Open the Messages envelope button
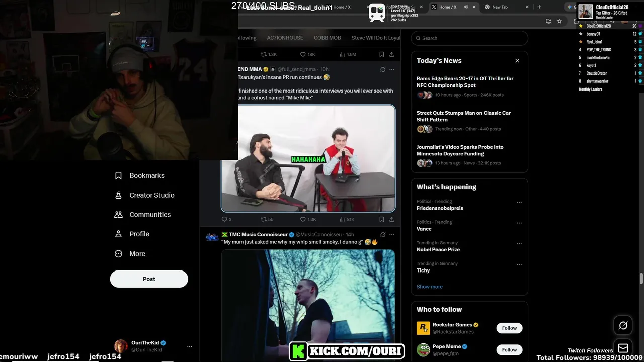The width and height of the screenshot is (644, 362). pos(623,348)
